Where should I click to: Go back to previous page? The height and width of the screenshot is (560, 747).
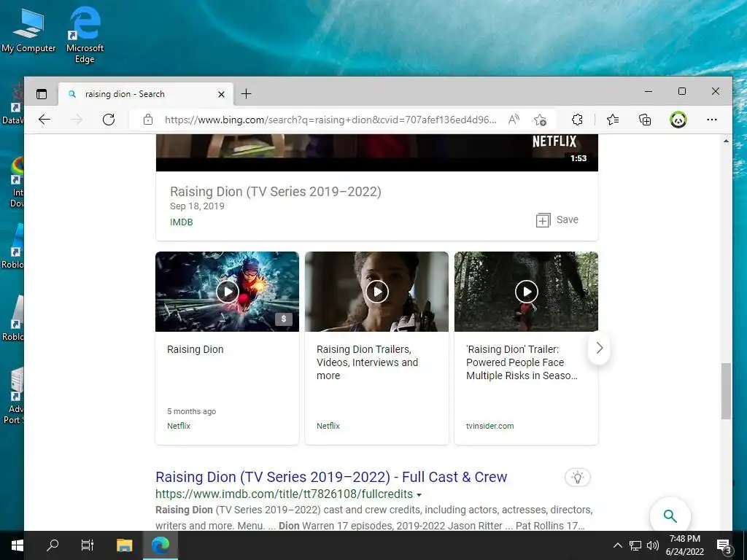pos(44,120)
